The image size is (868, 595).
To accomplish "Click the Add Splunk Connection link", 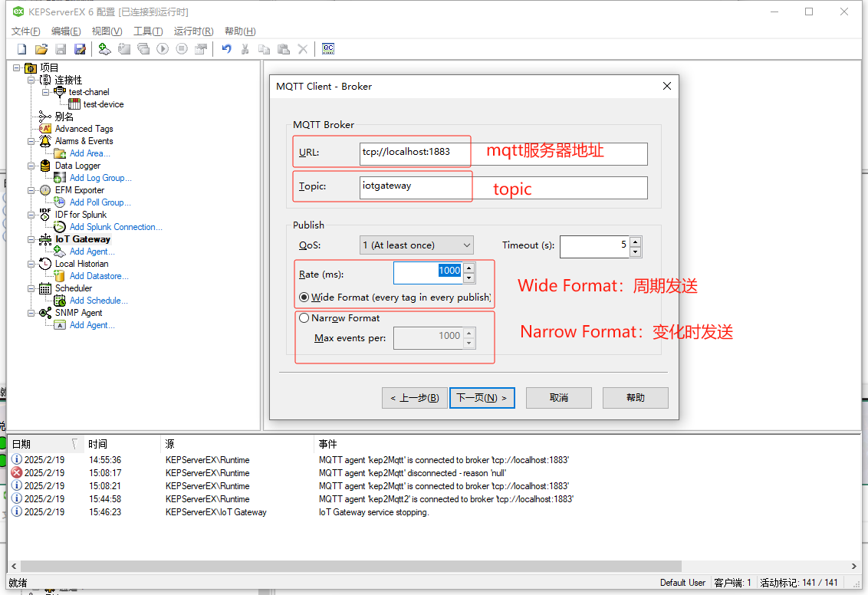I will click(x=116, y=227).
